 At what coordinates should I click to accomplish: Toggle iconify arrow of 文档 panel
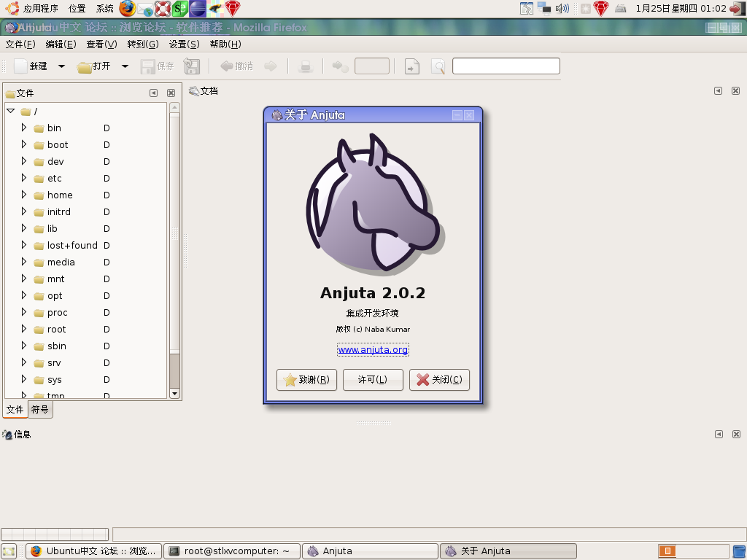[x=718, y=90]
